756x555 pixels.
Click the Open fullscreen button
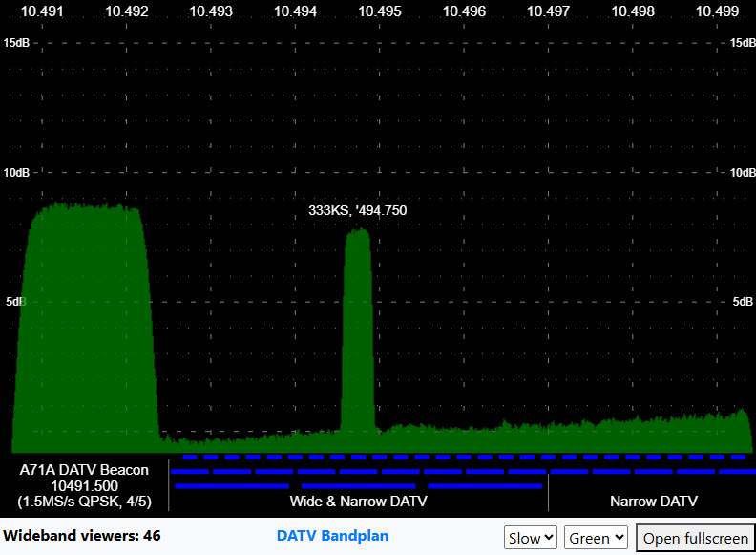[x=695, y=538]
